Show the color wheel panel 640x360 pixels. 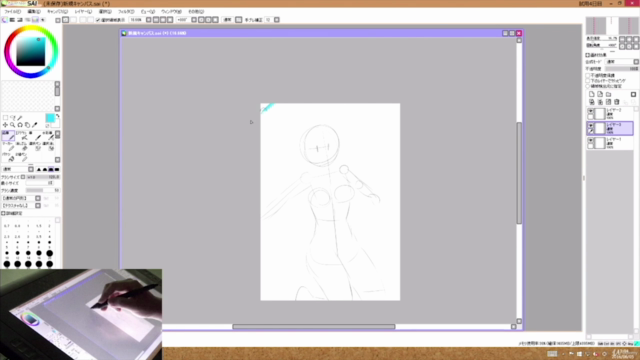[x=4, y=20]
